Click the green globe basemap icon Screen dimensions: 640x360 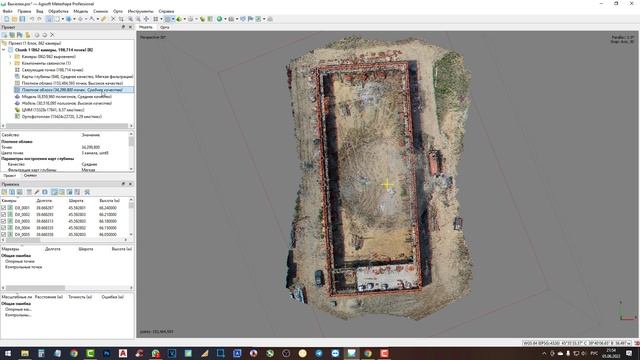tap(220, 19)
